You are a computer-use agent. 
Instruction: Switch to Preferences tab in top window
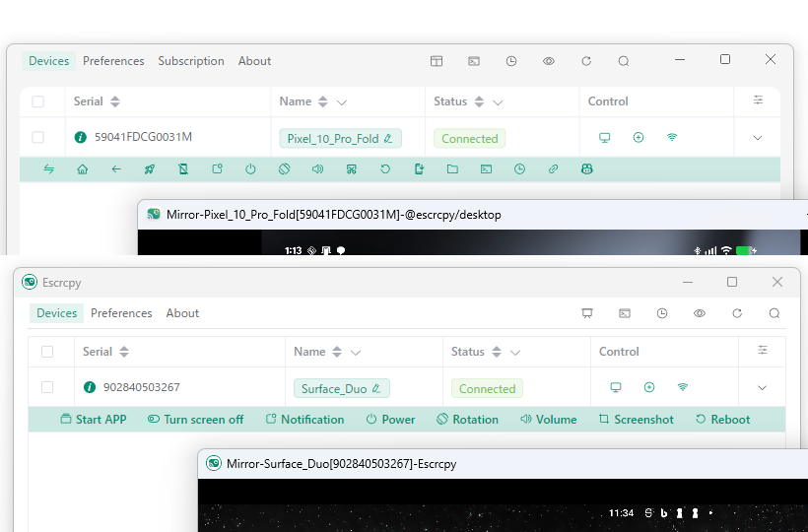click(x=113, y=61)
